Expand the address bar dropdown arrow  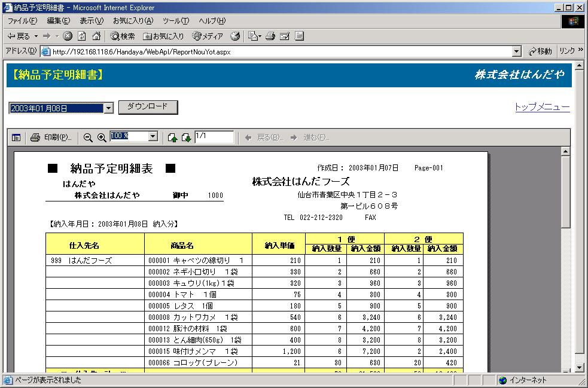pyautogui.click(x=517, y=51)
